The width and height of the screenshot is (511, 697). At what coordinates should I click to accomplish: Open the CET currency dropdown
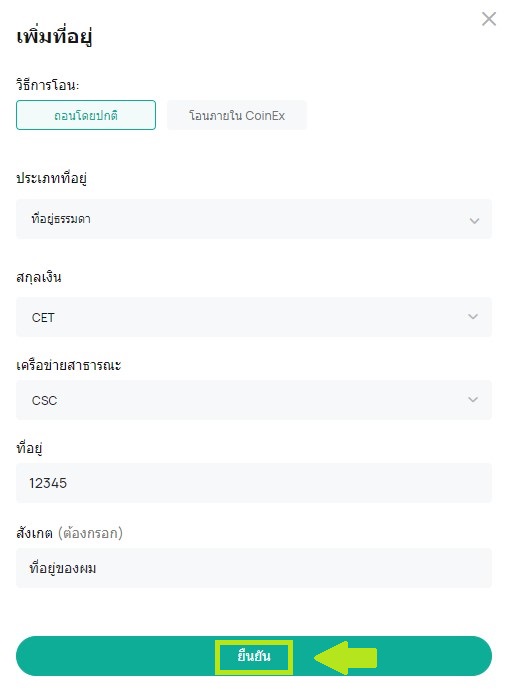tap(254, 317)
